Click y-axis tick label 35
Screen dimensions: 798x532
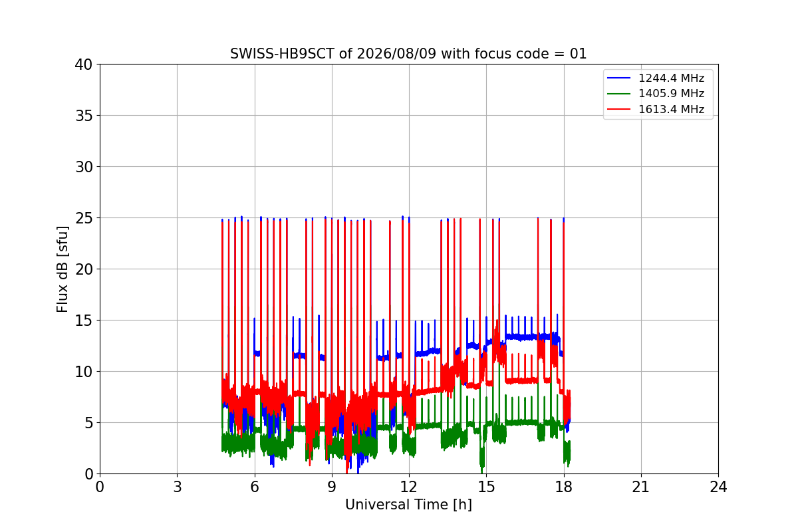click(83, 116)
